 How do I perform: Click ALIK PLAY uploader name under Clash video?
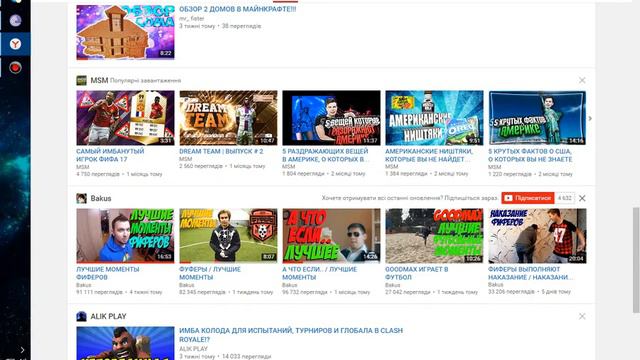[x=193, y=349]
